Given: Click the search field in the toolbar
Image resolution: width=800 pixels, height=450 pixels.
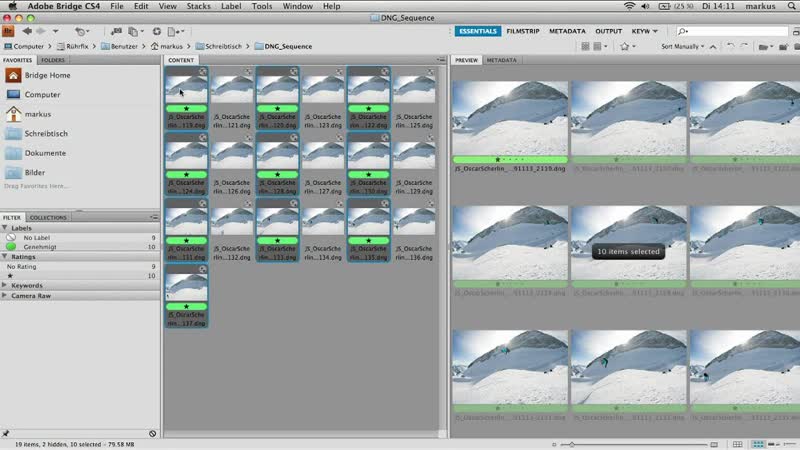Looking at the screenshot, I should (x=733, y=31).
